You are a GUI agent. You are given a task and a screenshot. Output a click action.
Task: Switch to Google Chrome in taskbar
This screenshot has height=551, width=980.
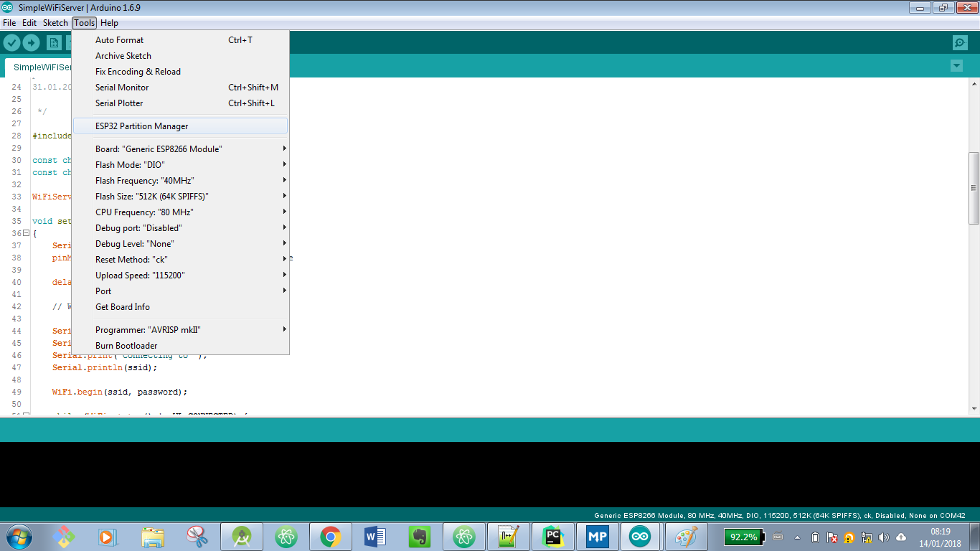[x=331, y=536]
